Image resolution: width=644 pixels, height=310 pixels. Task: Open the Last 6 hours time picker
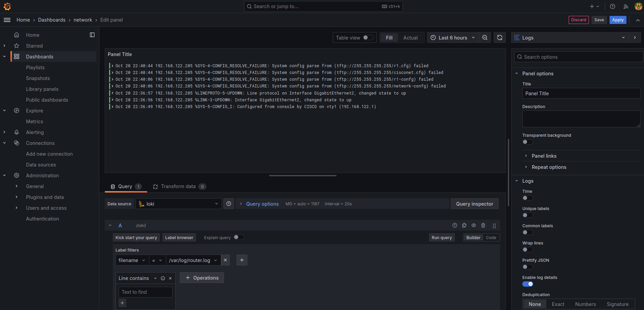click(453, 37)
